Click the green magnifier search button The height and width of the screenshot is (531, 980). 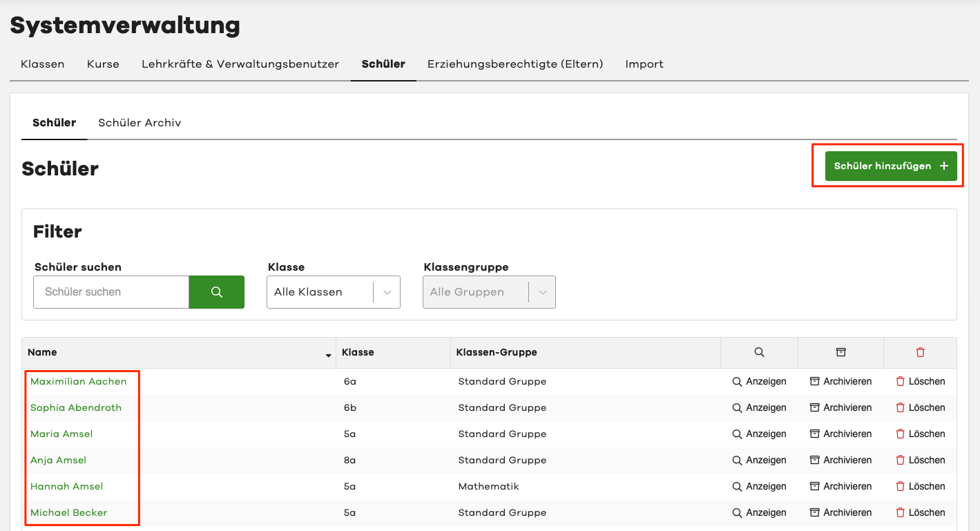[216, 292]
